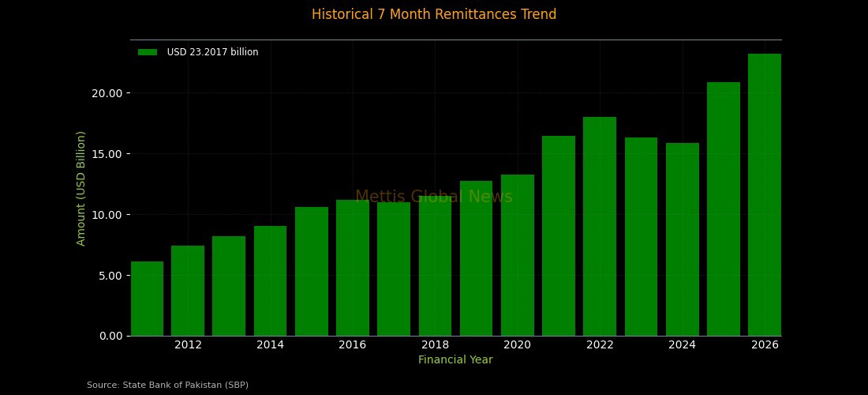The image size is (868, 395).
Task: Click the 2021 bar left of 2022
Action: pyautogui.click(x=559, y=236)
